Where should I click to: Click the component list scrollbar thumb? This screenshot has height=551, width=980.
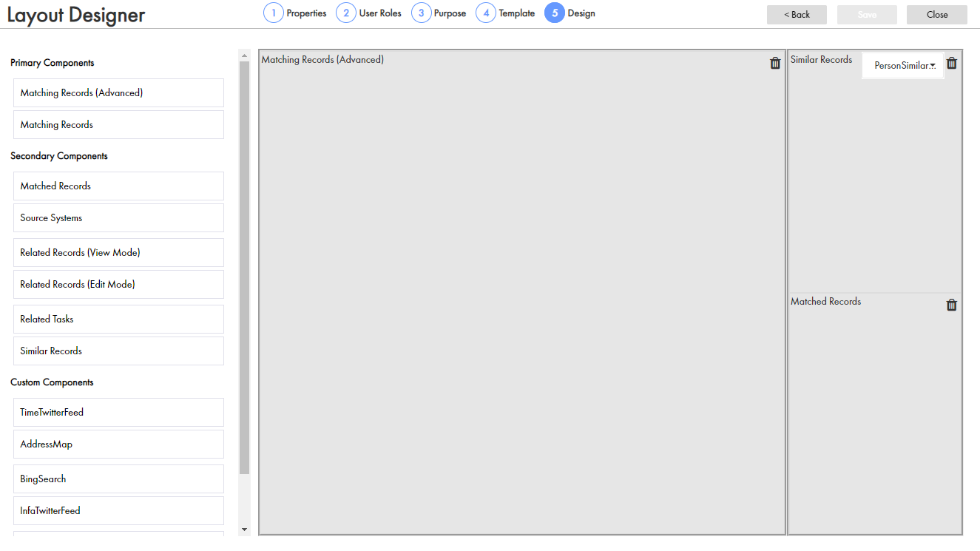tap(245, 268)
